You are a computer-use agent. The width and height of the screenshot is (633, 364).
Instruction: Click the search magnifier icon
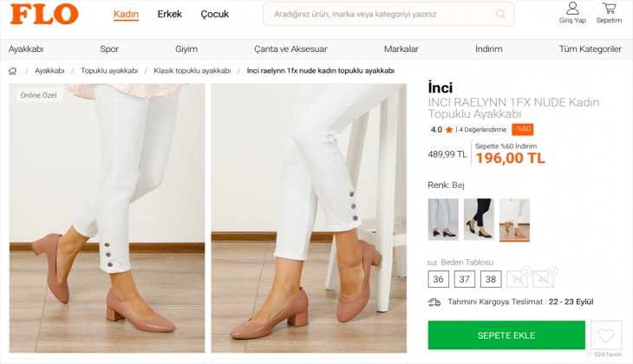coord(500,14)
